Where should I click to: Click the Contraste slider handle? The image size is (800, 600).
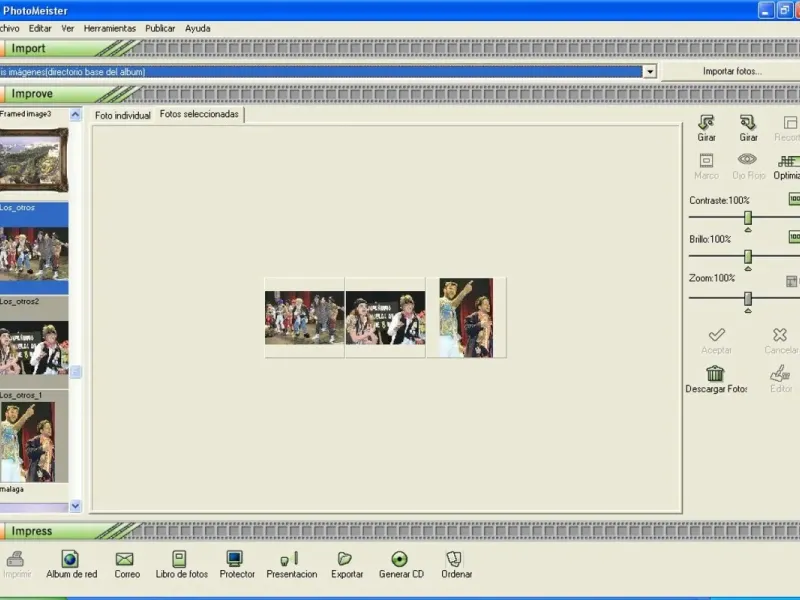tap(748, 218)
